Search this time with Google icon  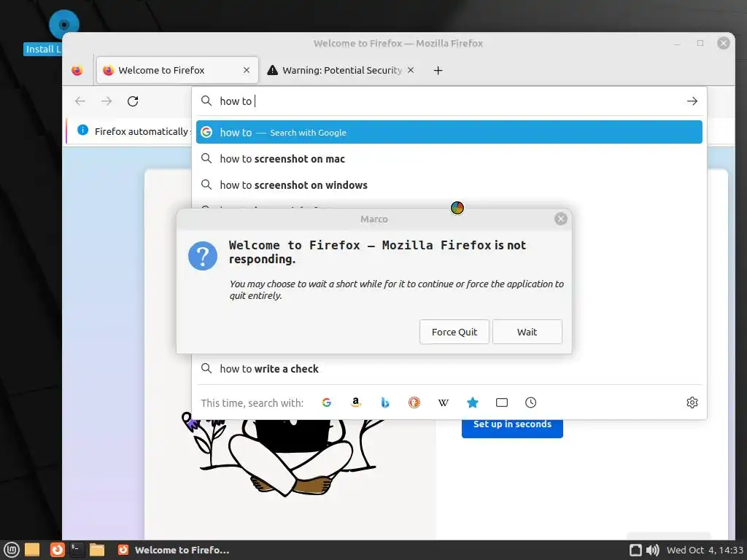326,402
